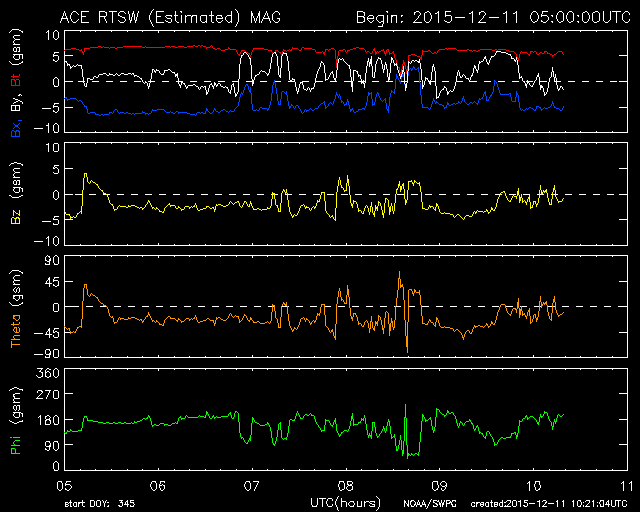The image size is (640, 512).
Task: Click the orange 'Theta (gsm)' axis label
Action: pyautogui.click(x=16, y=309)
